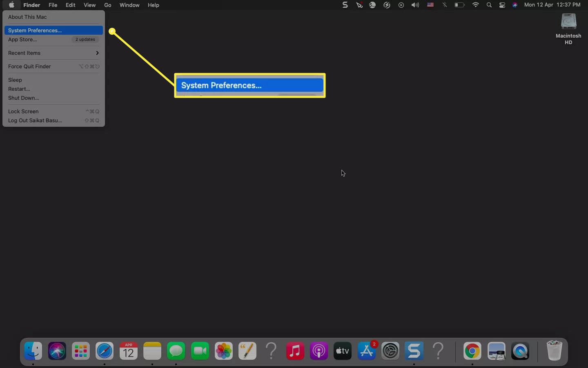Image resolution: width=588 pixels, height=368 pixels.
Task: Open Music app from the Dock
Action: pyautogui.click(x=295, y=351)
